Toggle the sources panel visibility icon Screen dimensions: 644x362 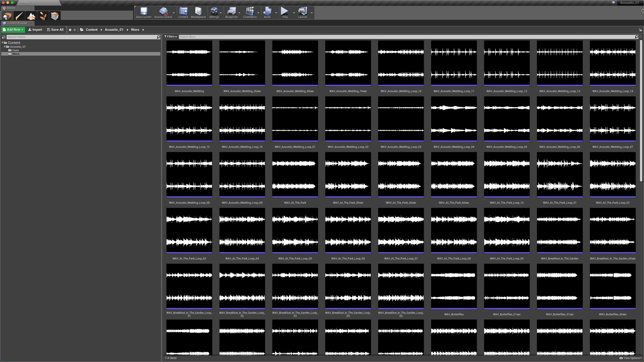[4, 37]
